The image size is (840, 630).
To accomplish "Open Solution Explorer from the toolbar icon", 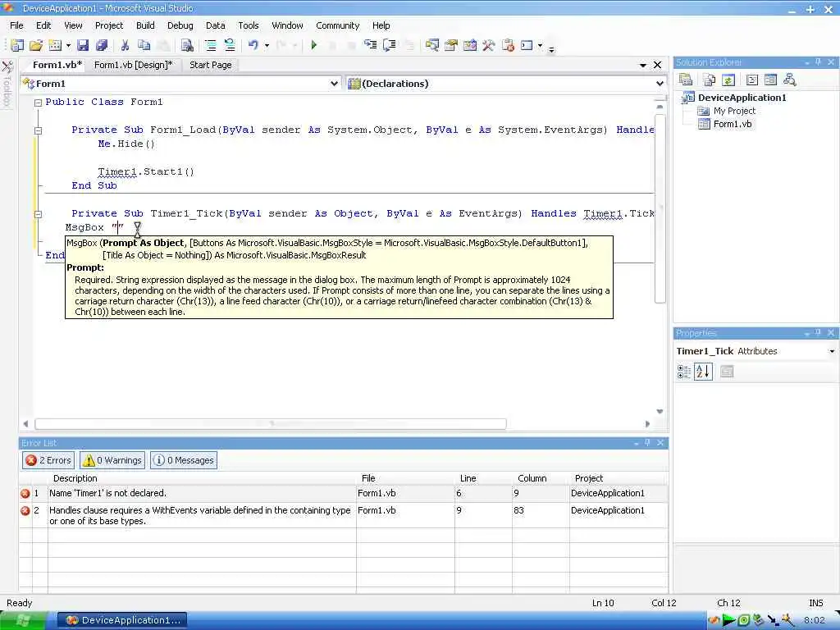I will 431,46.
